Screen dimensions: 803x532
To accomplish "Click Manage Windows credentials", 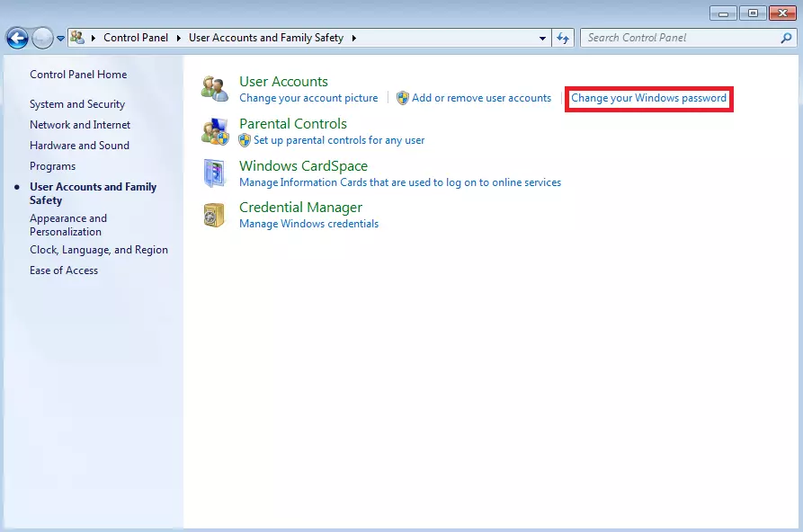I will (308, 224).
